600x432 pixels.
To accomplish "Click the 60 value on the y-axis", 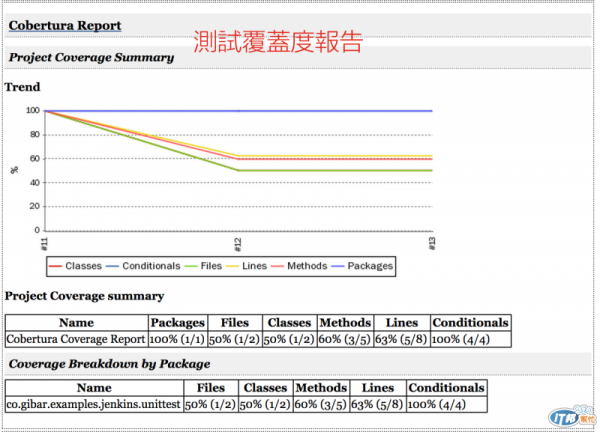I will point(35,158).
